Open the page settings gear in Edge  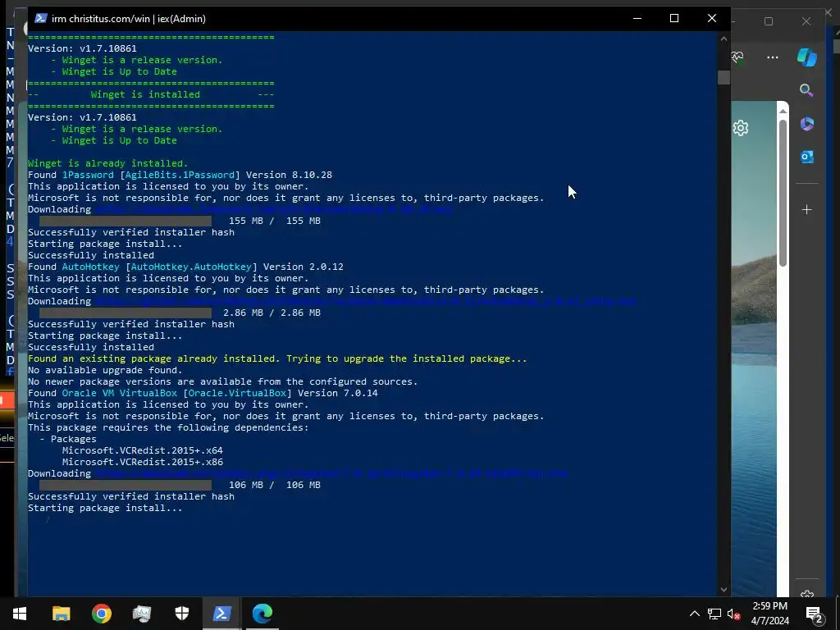tap(741, 128)
